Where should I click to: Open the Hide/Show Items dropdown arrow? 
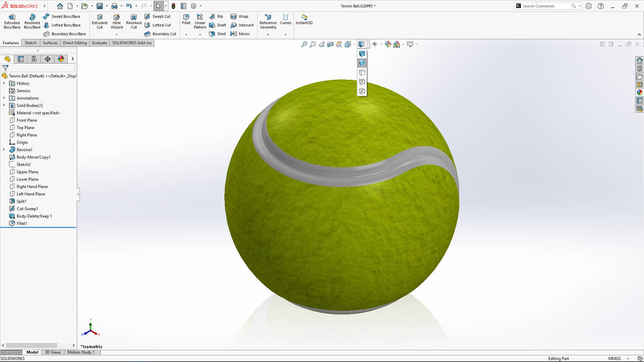click(x=381, y=44)
